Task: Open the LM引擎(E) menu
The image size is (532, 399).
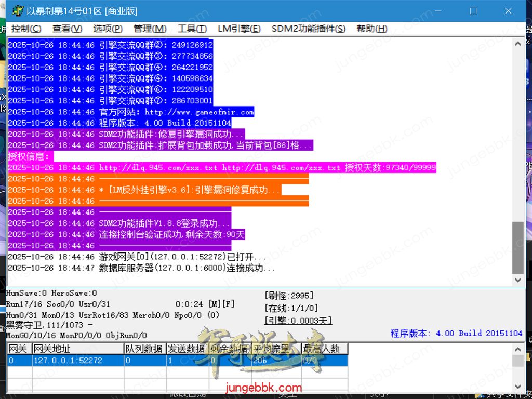Action: [239, 29]
